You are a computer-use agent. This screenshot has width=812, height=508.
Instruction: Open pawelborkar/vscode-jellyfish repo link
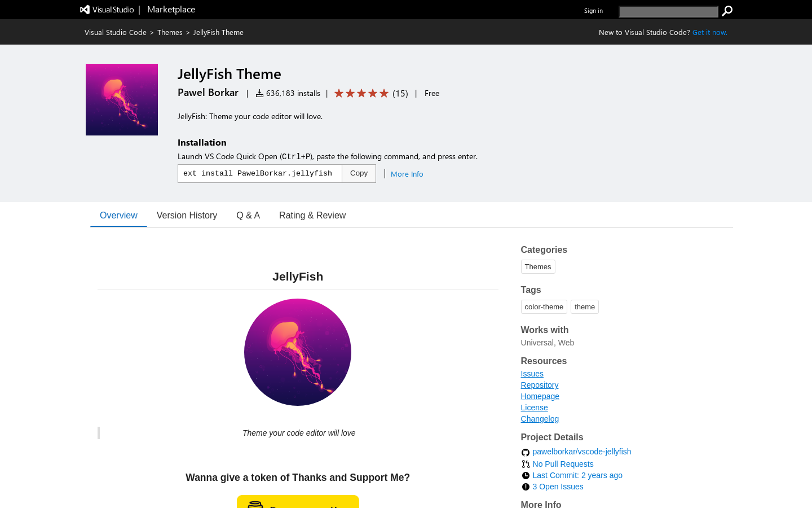point(582,452)
